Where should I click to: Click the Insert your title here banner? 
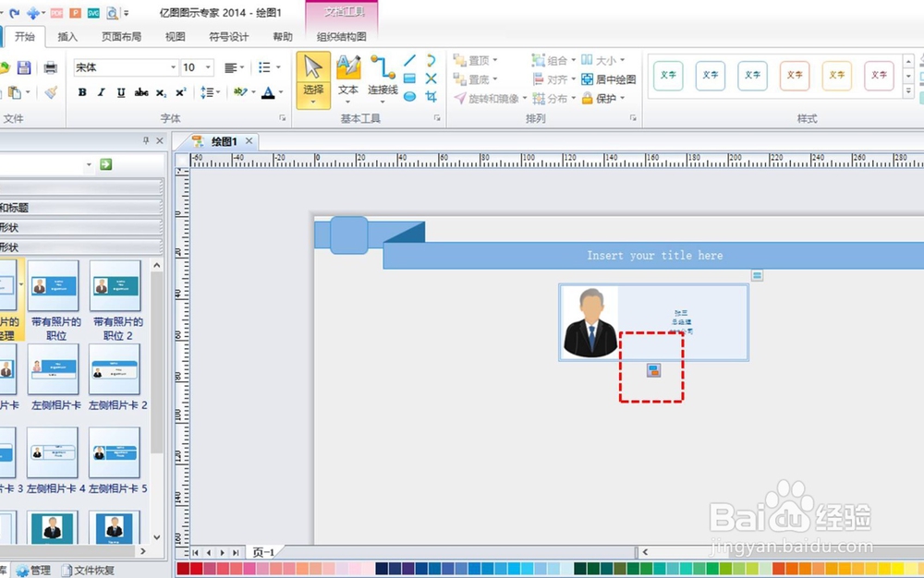pos(654,256)
